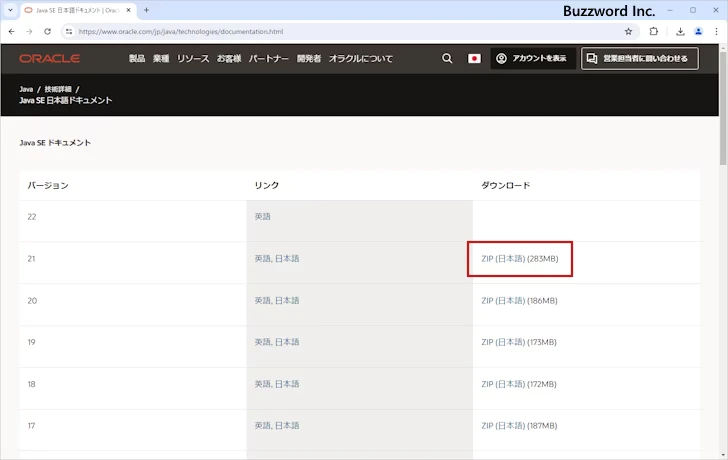Open the 製品 menu

click(137, 58)
